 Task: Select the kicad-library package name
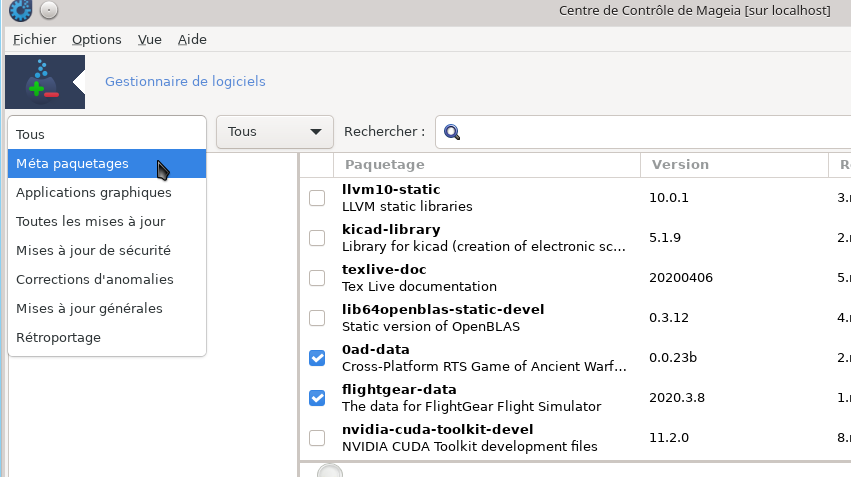391,230
